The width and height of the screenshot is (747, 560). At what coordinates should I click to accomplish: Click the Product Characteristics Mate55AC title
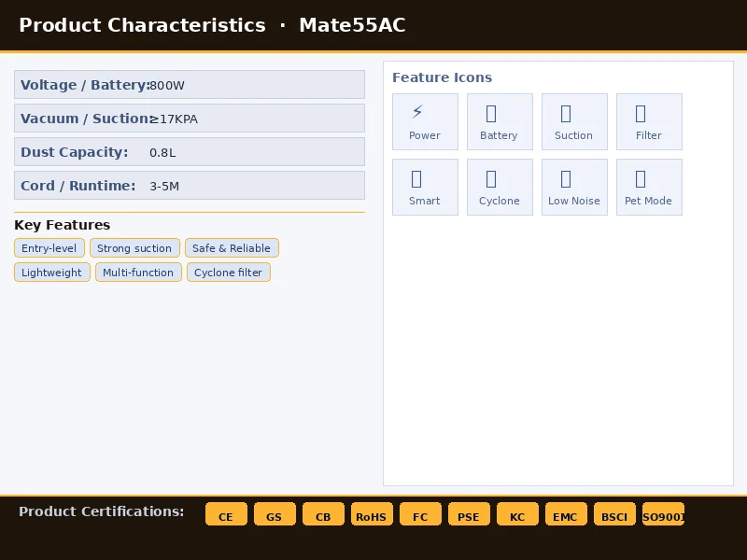[213, 25]
